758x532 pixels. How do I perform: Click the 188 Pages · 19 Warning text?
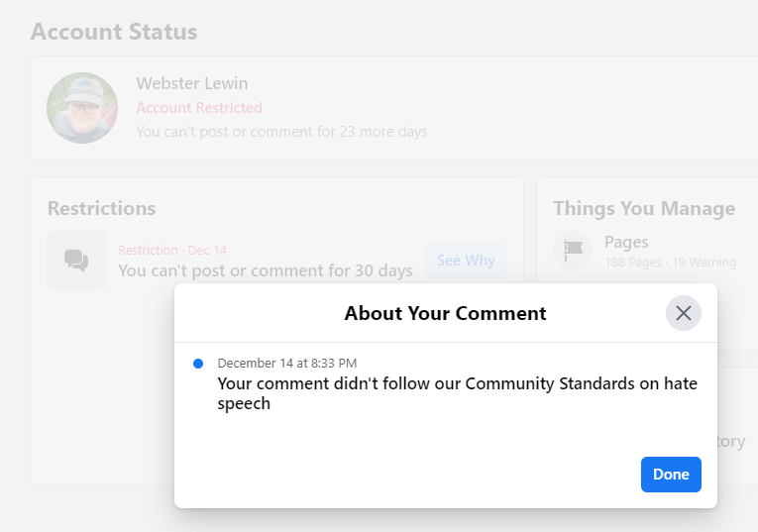coord(670,262)
